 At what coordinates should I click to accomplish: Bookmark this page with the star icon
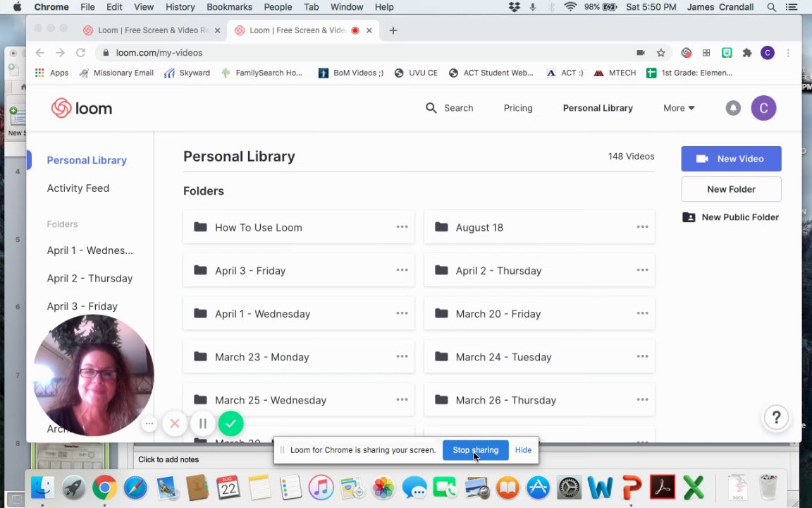[x=660, y=52]
